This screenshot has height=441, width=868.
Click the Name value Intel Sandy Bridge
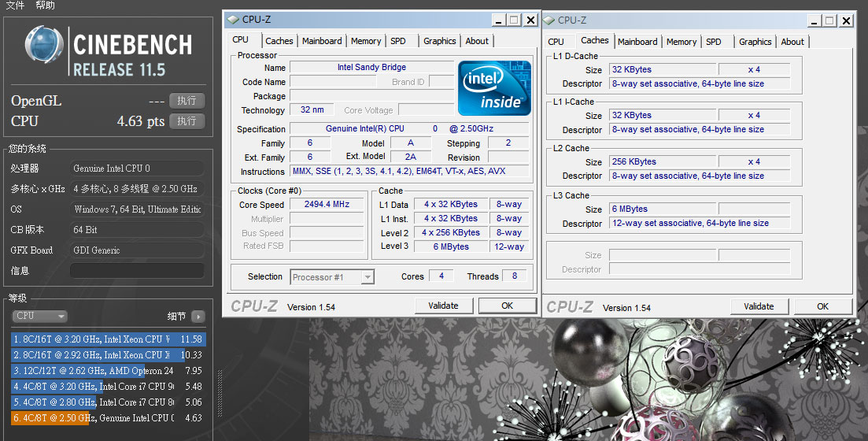pos(372,67)
